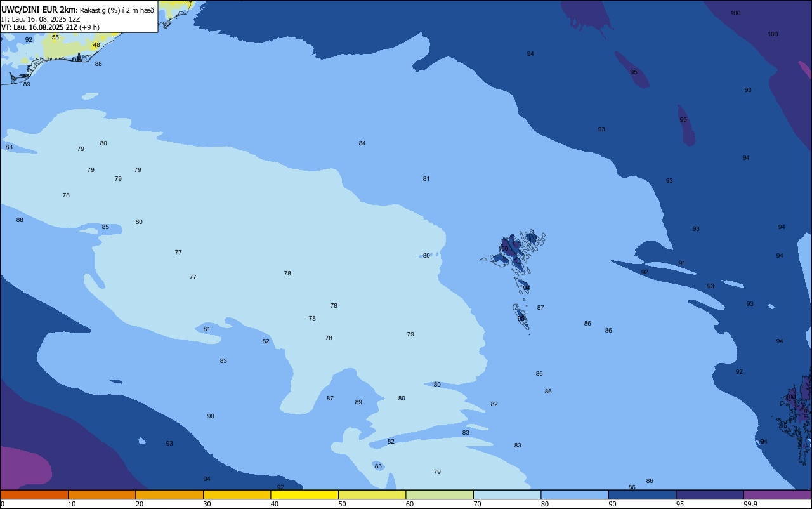Click the pale green 60–70 legend swatch

(440, 494)
